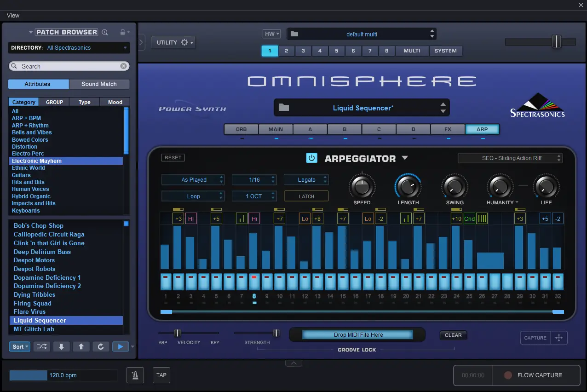Click the ARP velocity KEY slider handle
The width and height of the screenshot is (587, 392).
pyautogui.click(x=178, y=333)
